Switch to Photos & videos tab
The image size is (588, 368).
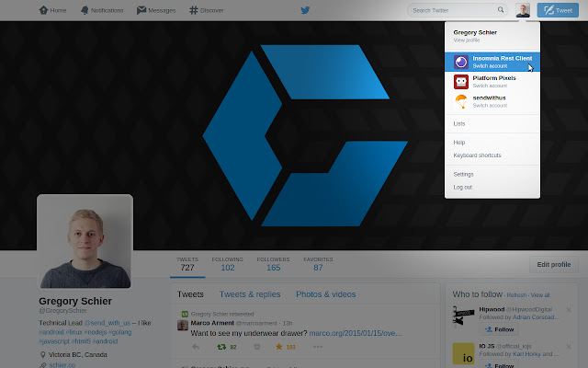[x=326, y=294]
